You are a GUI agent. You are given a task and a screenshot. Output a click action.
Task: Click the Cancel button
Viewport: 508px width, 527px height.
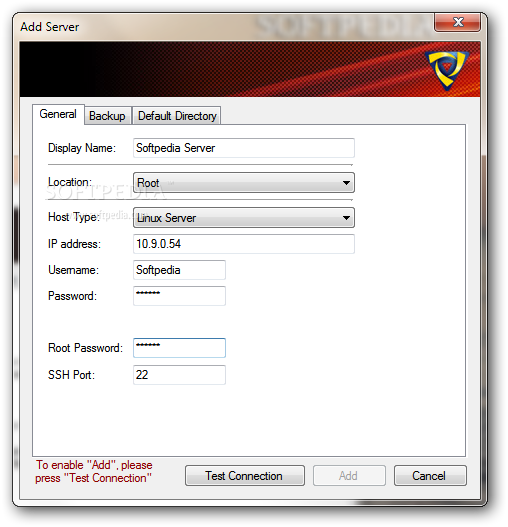pyautogui.click(x=430, y=476)
